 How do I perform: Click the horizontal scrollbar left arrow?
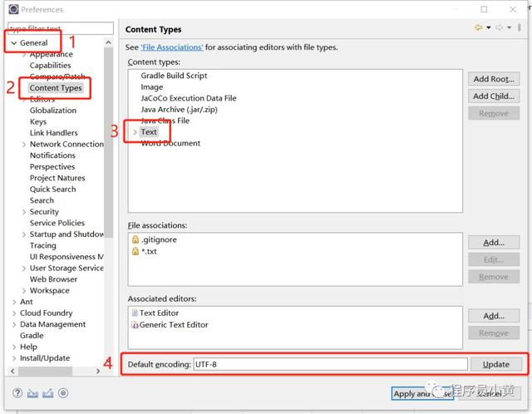click(12, 371)
